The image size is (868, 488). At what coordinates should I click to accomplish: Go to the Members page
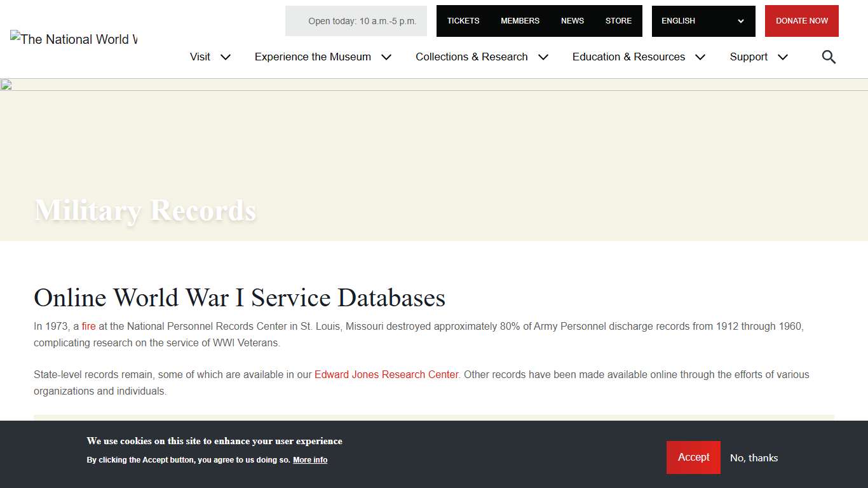coord(520,21)
